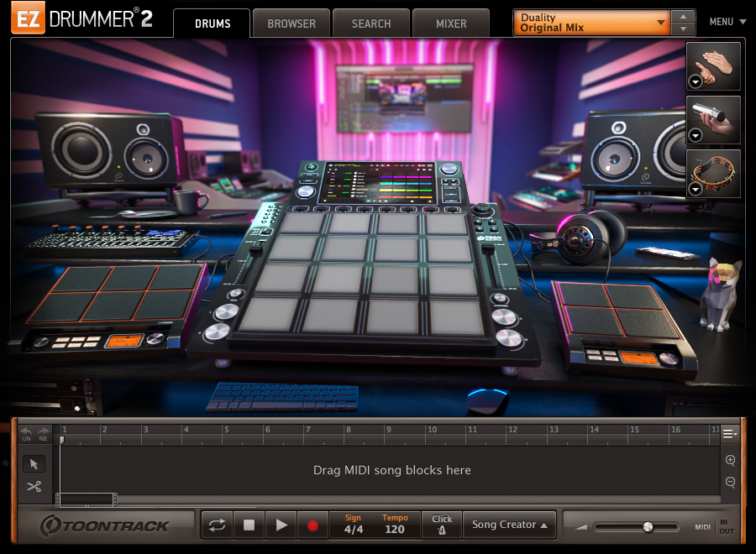Open the SEARCH tab
Viewport: 756px width, 554px height.
[371, 24]
